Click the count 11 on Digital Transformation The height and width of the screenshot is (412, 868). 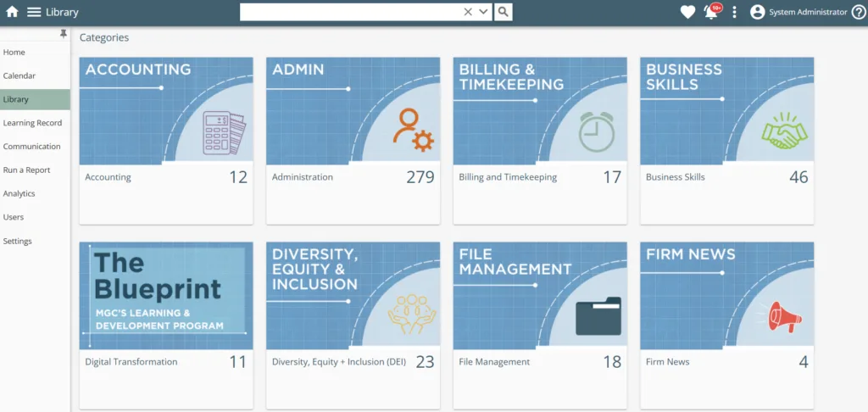click(x=238, y=362)
